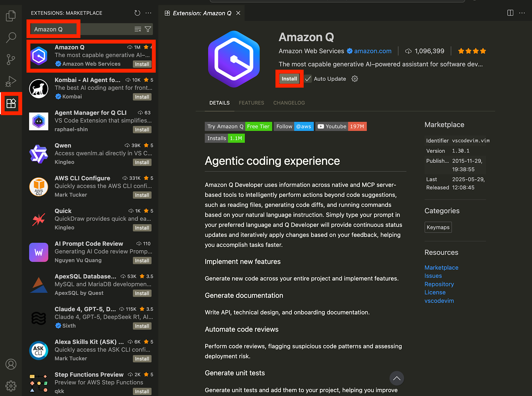Install the Claude 4, GPT-5 extension by Sixth
The width and height of the screenshot is (532, 396).
(142, 326)
